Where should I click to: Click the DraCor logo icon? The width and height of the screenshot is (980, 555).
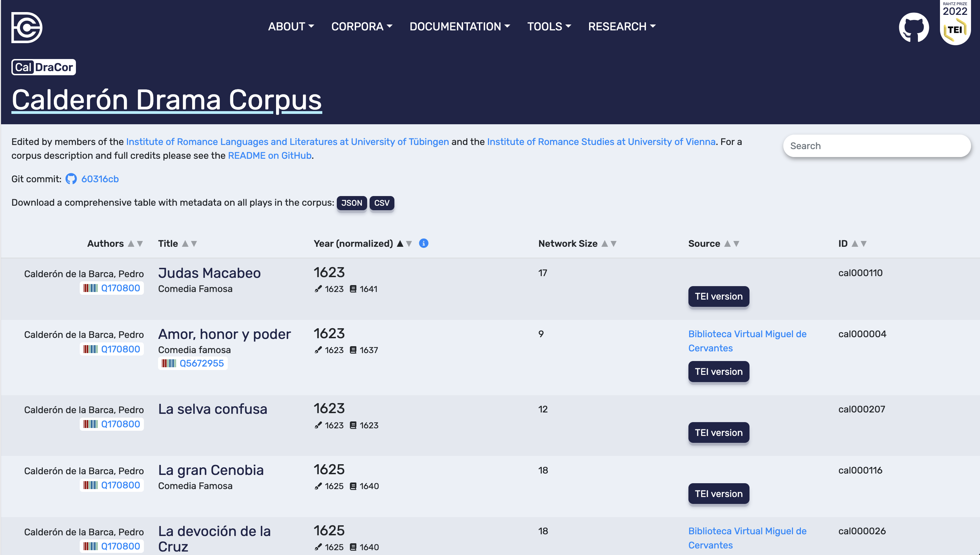[x=27, y=28]
